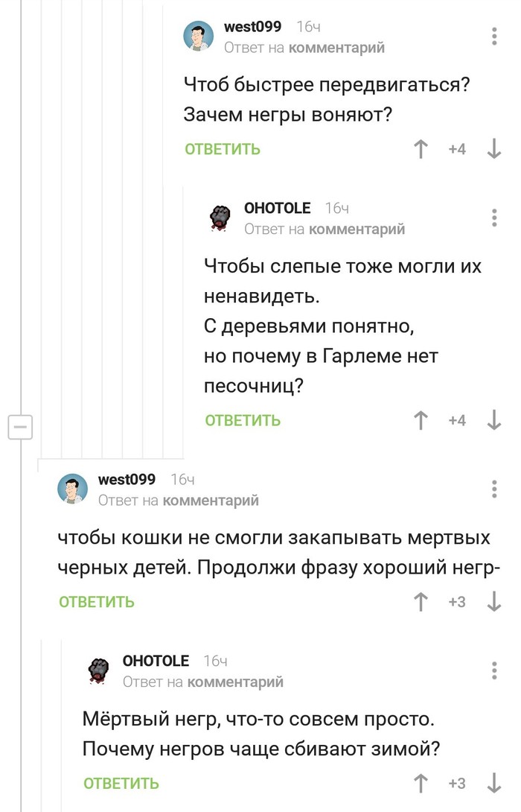
Task: Open three-dot menu on first OHOTOLE reply
Action: point(495,218)
